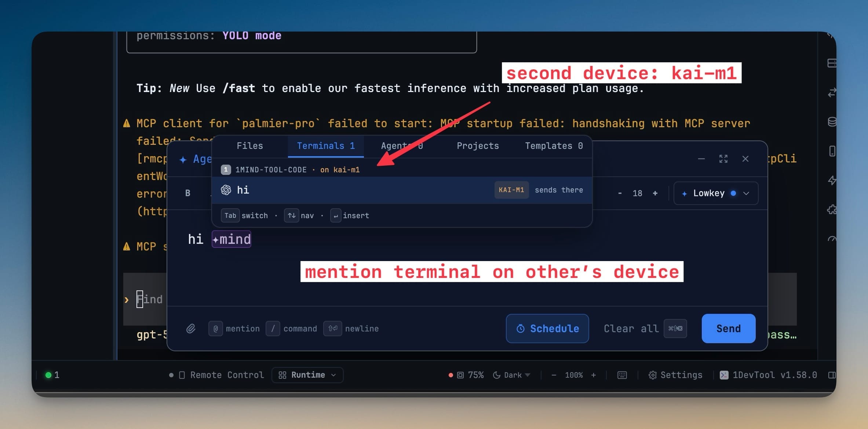Decrease composer font size with minus

(620, 194)
